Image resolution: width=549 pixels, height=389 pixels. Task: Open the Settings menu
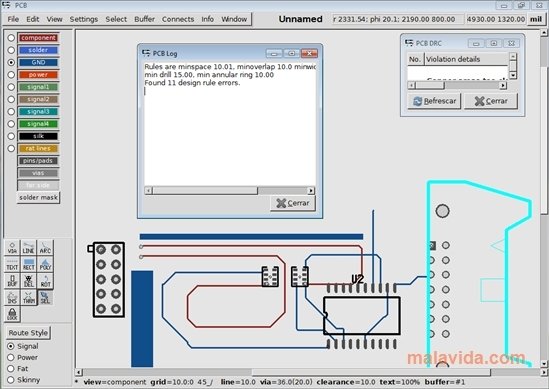tap(84, 19)
